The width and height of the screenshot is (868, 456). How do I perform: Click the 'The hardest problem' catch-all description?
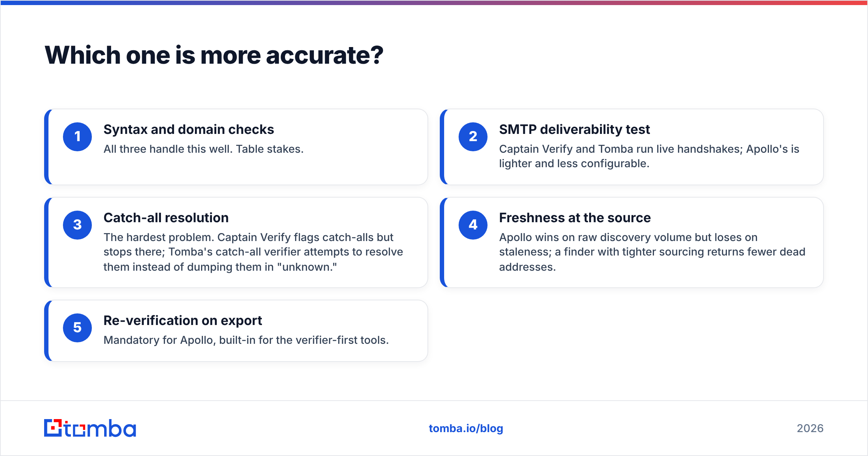click(x=253, y=252)
